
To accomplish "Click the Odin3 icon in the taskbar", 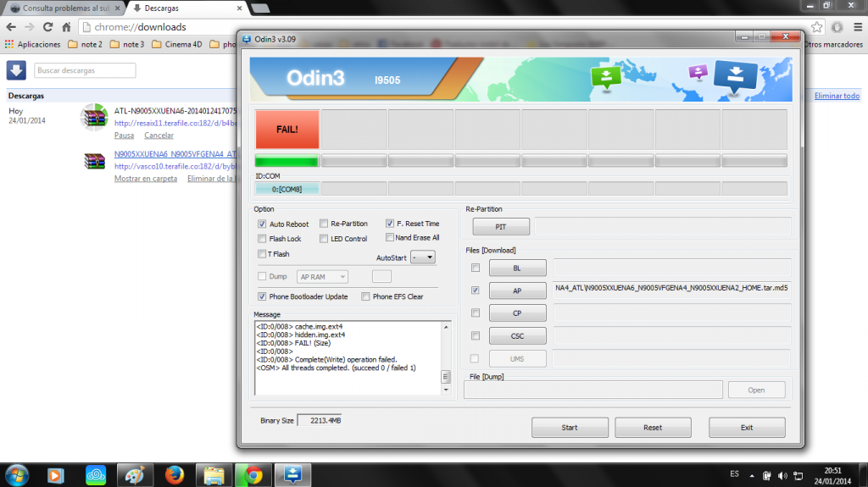I will click(x=292, y=474).
